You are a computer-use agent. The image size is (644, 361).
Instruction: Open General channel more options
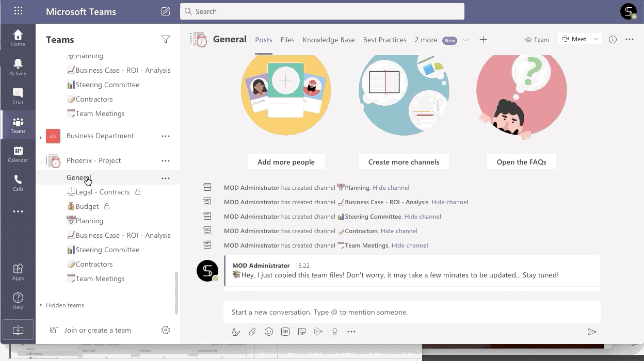coord(166,178)
